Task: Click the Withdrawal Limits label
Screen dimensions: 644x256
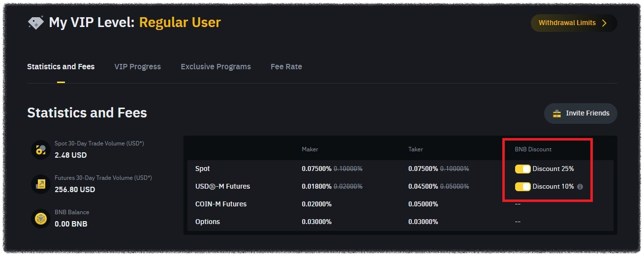Action: (x=567, y=23)
